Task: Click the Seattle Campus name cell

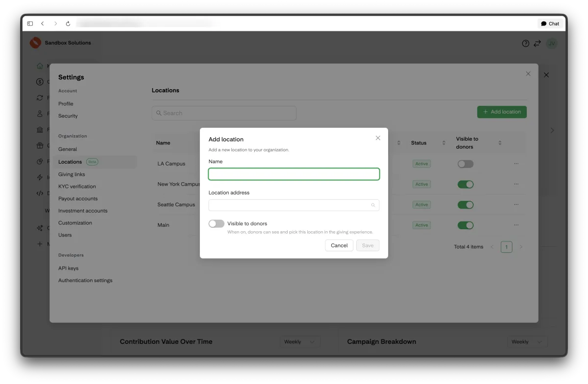Action: pyautogui.click(x=176, y=205)
